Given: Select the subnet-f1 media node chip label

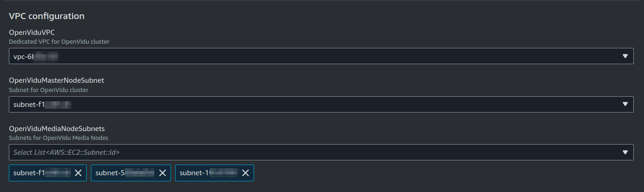Looking at the screenshot, I should (42, 173).
